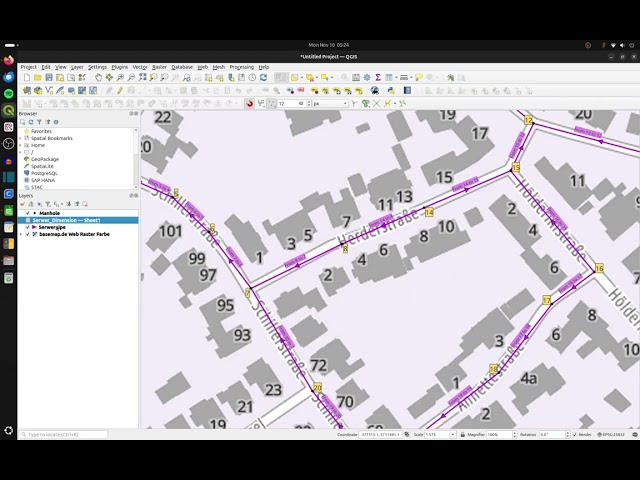Open Firefox from the Ubuntu dock
640x480 pixels.
point(9,61)
